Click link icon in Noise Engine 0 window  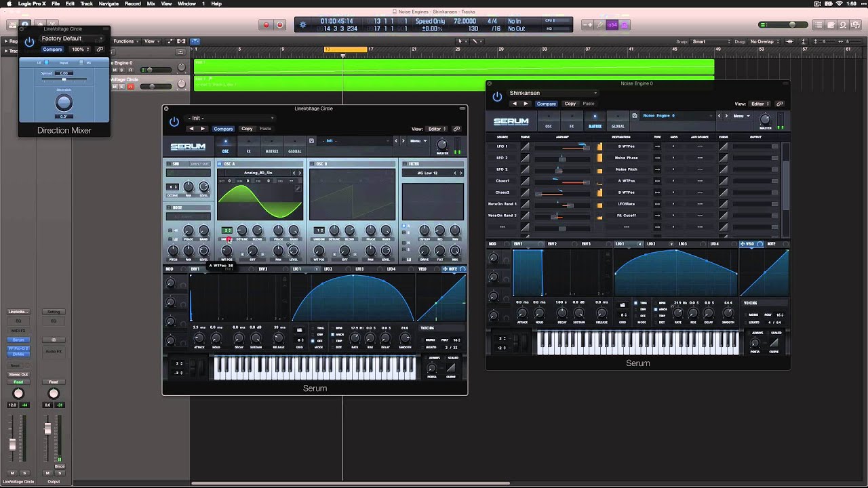coord(780,104)
